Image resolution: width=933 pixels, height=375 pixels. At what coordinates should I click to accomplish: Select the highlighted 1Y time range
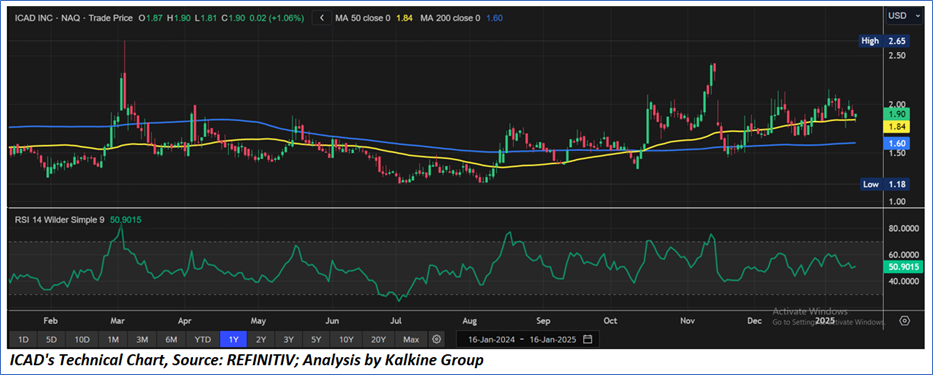(233, 339)
